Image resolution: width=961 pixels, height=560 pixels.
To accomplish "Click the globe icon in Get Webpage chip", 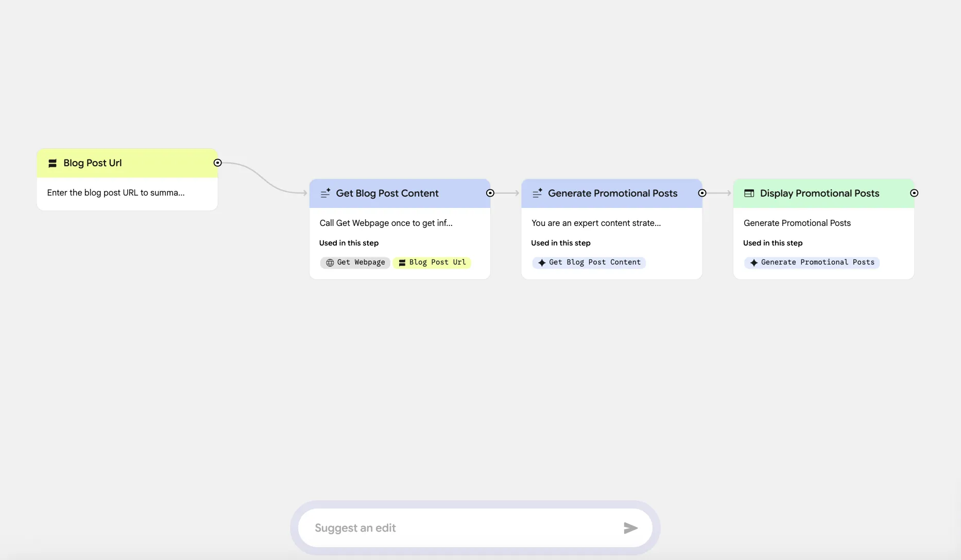I will (330, 262).
